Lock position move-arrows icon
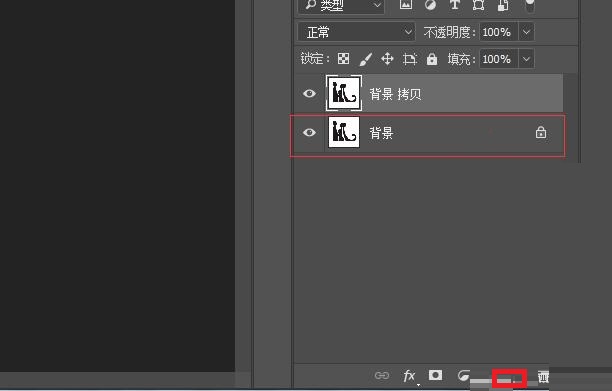612x391 pixels. click(x=387, y=59)
